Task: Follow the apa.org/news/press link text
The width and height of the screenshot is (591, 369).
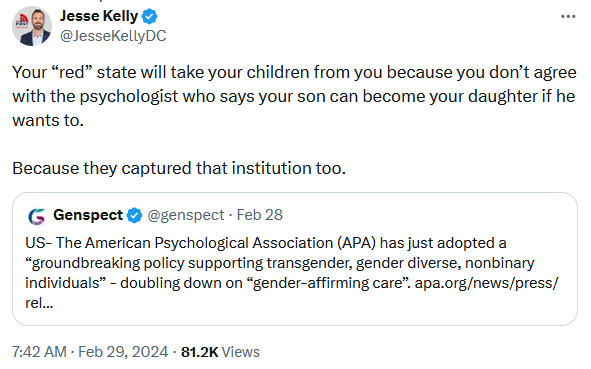Action: tap(486, 283)
